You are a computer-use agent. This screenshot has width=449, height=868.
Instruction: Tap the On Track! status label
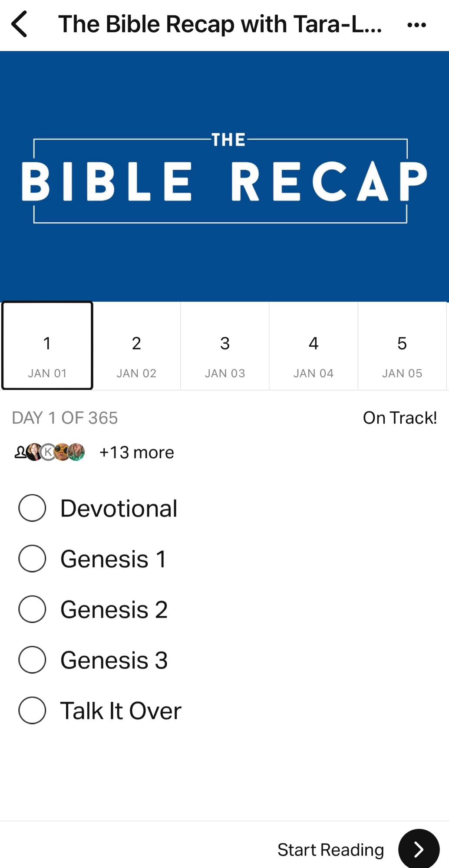399,418
